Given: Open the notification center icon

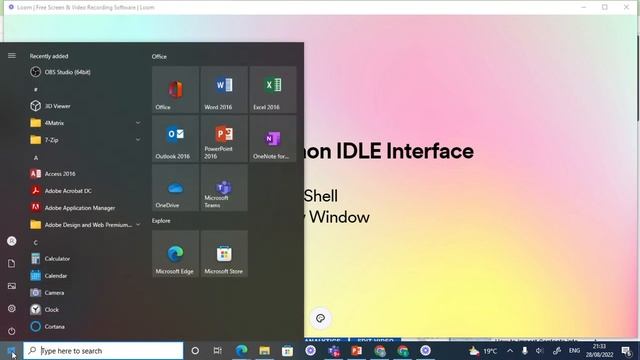Looking at the screenshot, I should (627, 351).
